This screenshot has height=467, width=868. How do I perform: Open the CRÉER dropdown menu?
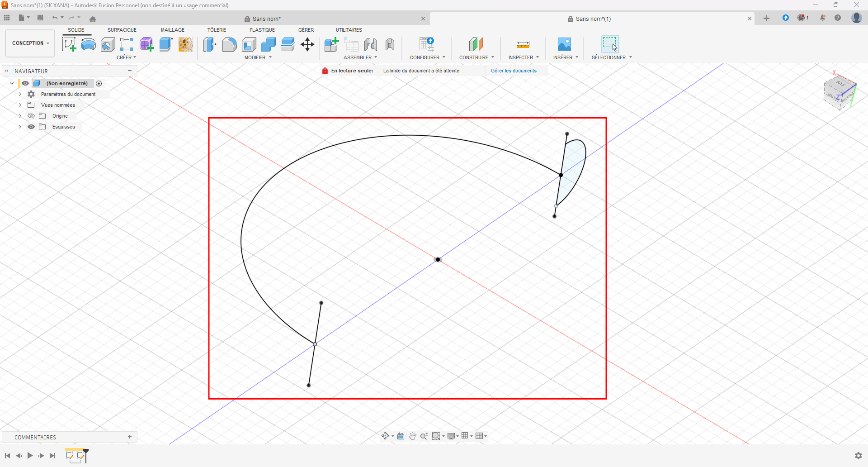pos(126,57)
